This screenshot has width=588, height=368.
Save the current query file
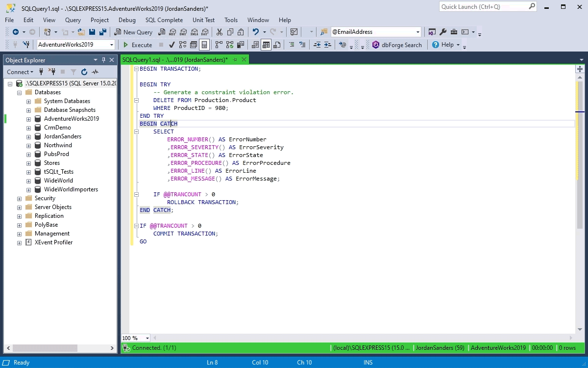click(93, 31)
